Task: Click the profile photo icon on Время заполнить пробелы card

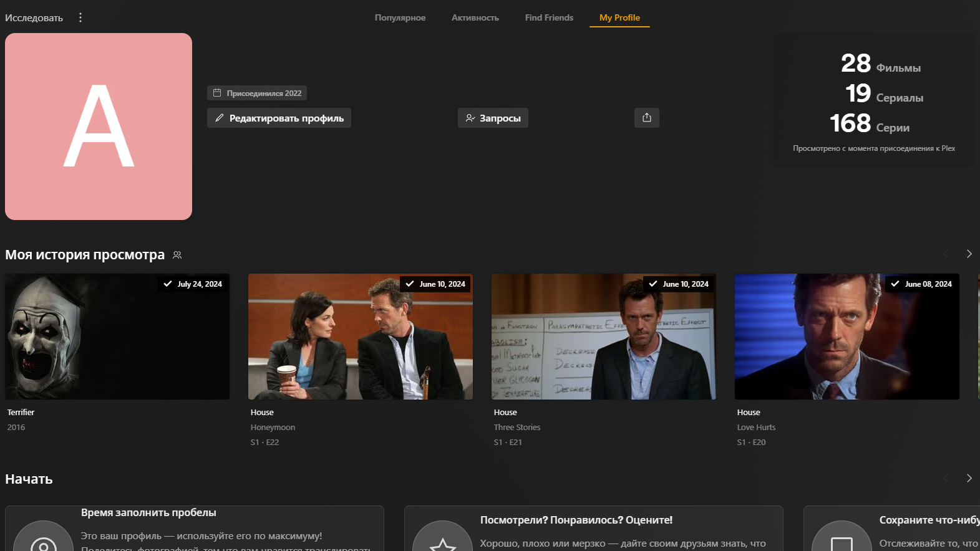Action: tap(43, 544)
